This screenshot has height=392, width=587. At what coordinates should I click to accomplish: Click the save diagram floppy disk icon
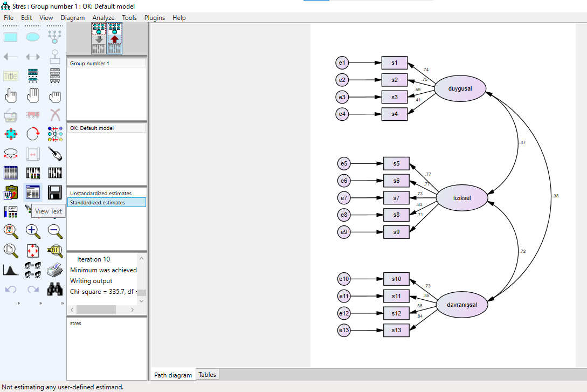[x=54, y=192]
